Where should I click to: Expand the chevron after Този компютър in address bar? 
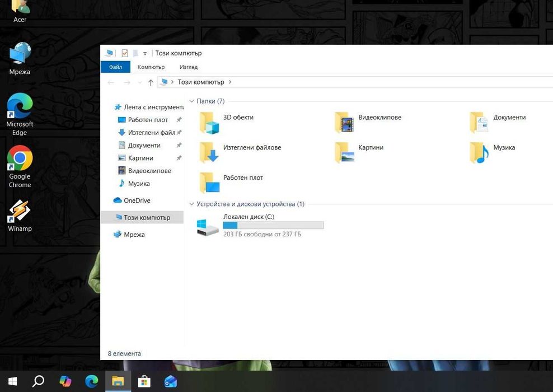click(230, 82)
